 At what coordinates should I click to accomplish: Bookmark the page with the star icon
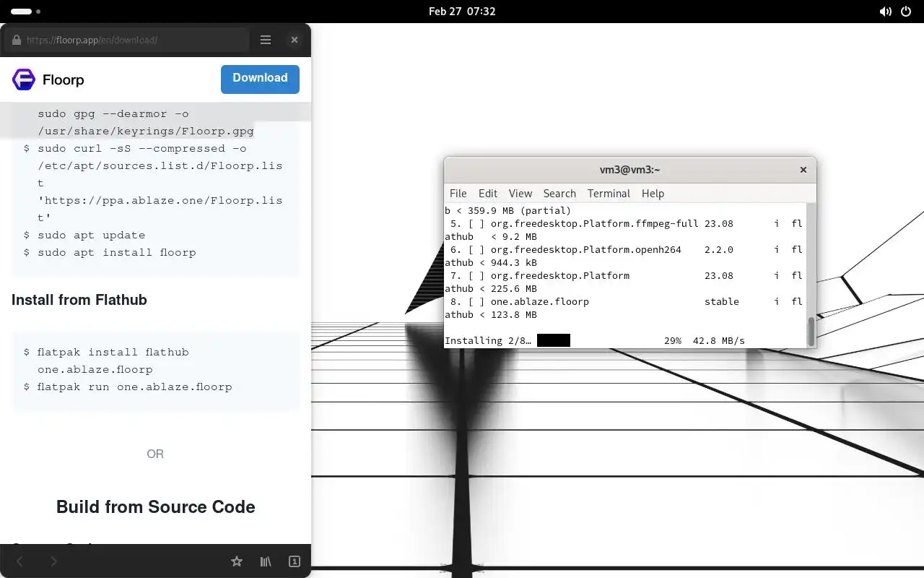click(236, 561)
